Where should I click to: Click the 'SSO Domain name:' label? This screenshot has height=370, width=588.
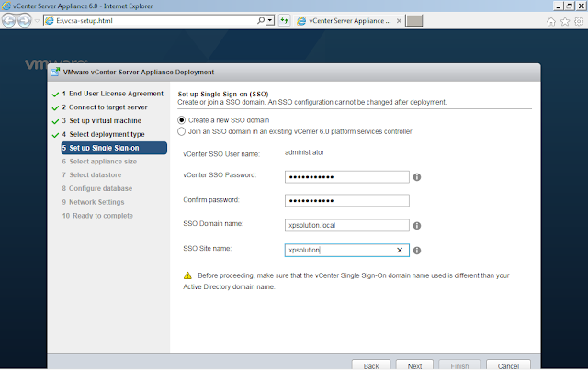coord(213,223)
